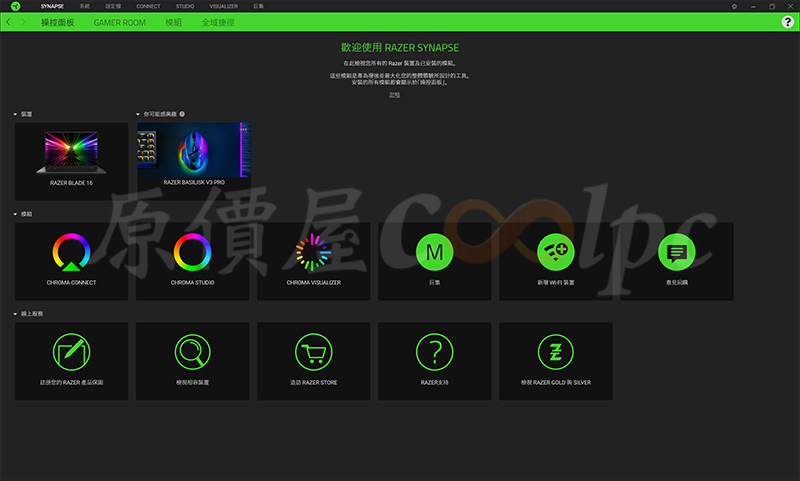Go back with the left arrow
Screen dimensions: 800x481
pos(8,22)
